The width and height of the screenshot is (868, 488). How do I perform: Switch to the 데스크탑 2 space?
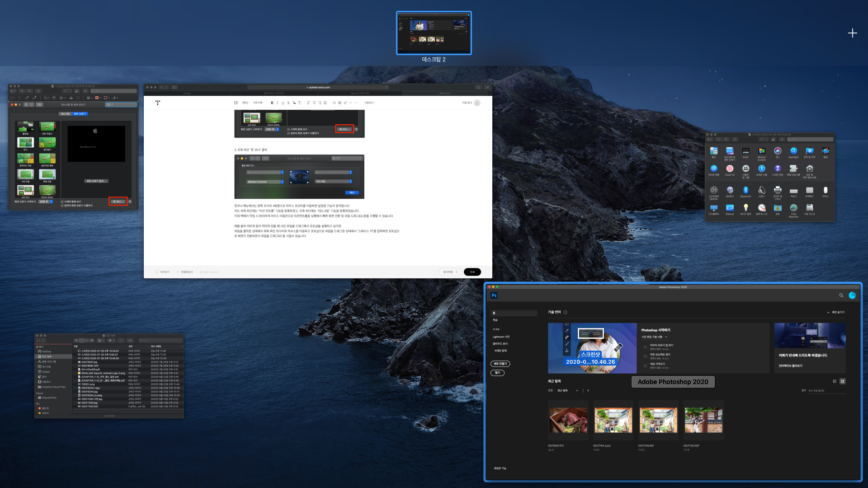[434, 33]
